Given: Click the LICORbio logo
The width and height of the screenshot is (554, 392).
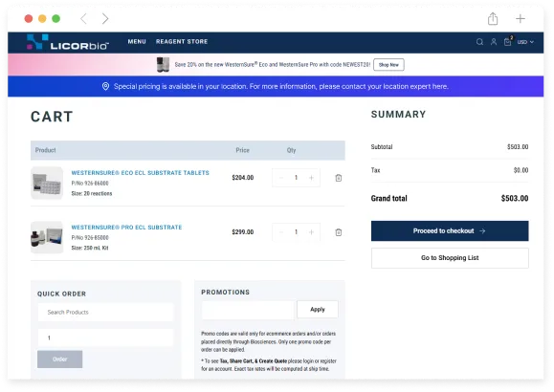Looking at the screenshot, I should click(68, 42).
